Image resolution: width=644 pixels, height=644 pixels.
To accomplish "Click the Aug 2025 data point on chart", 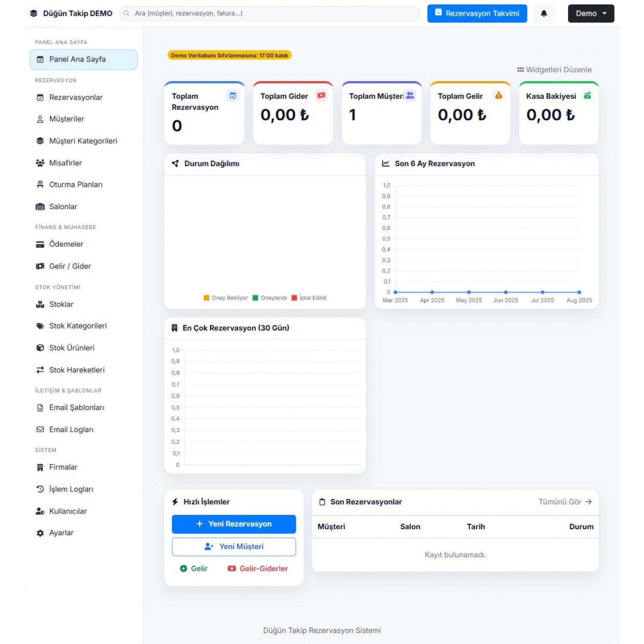I will [x=579, y=292].
